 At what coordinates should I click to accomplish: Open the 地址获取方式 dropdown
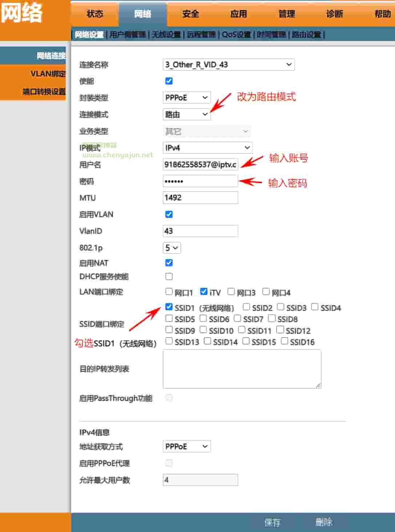tap(187, 446)
